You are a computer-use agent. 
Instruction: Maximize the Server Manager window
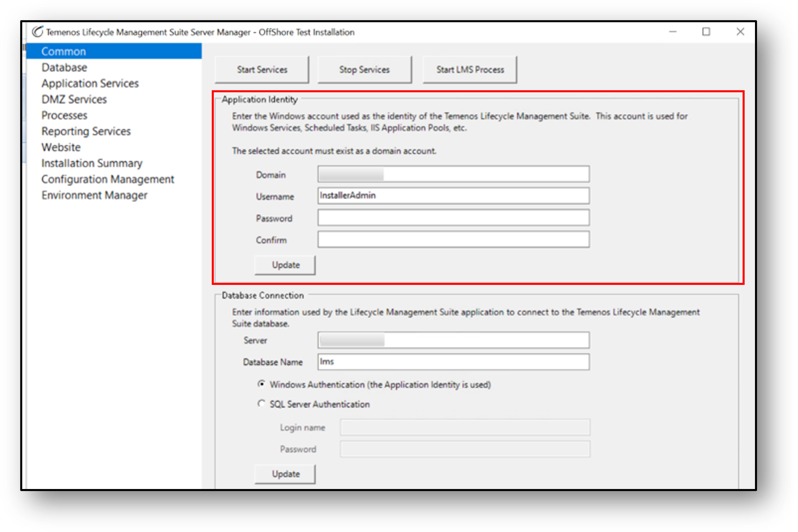click(706, 32)
